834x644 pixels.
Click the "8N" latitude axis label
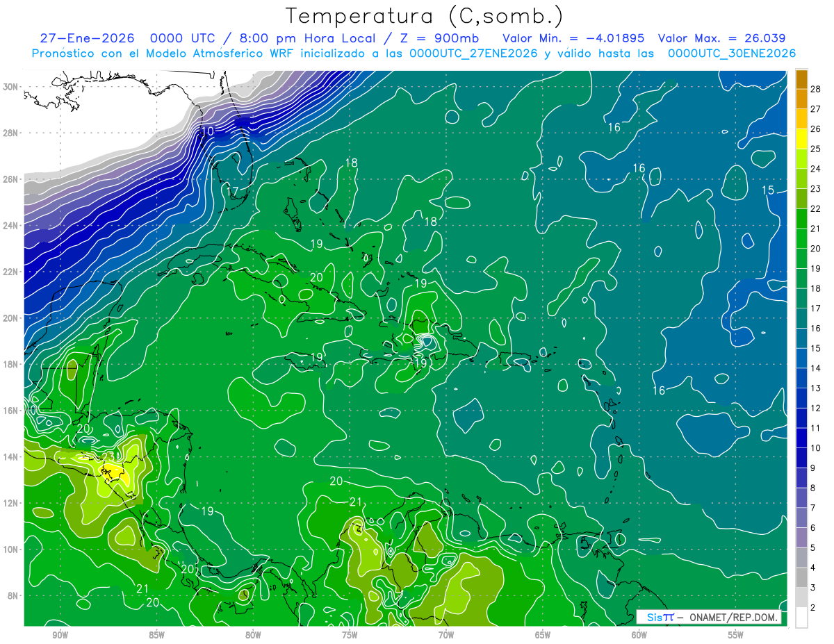13,595
